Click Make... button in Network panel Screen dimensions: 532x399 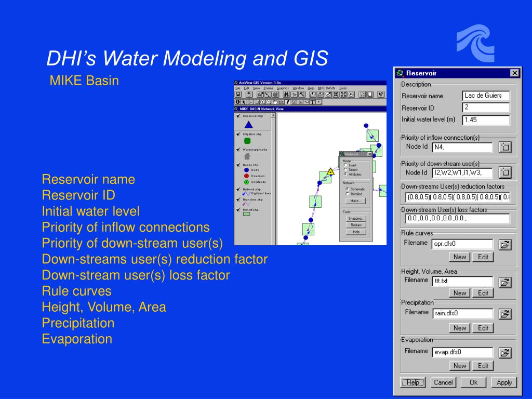tap(355, 201)
